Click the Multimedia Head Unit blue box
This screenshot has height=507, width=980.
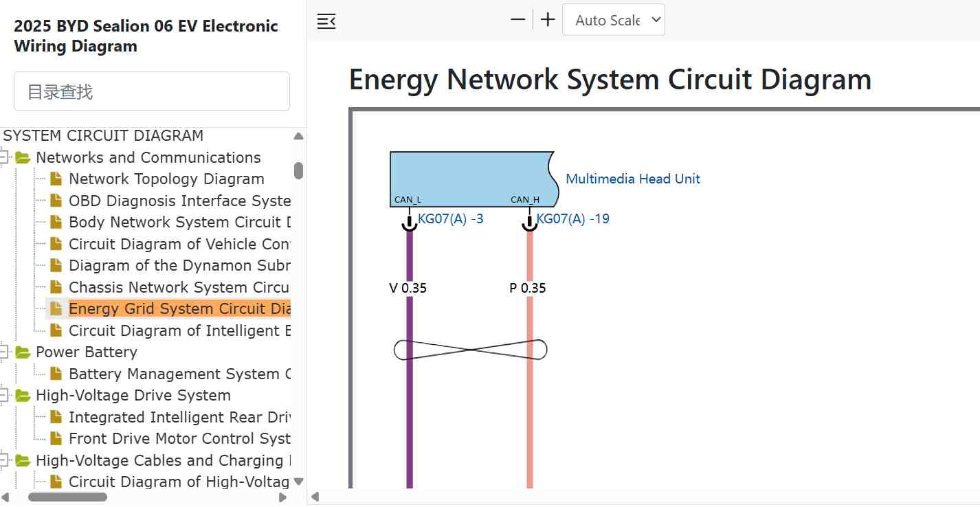click(473, 179)
